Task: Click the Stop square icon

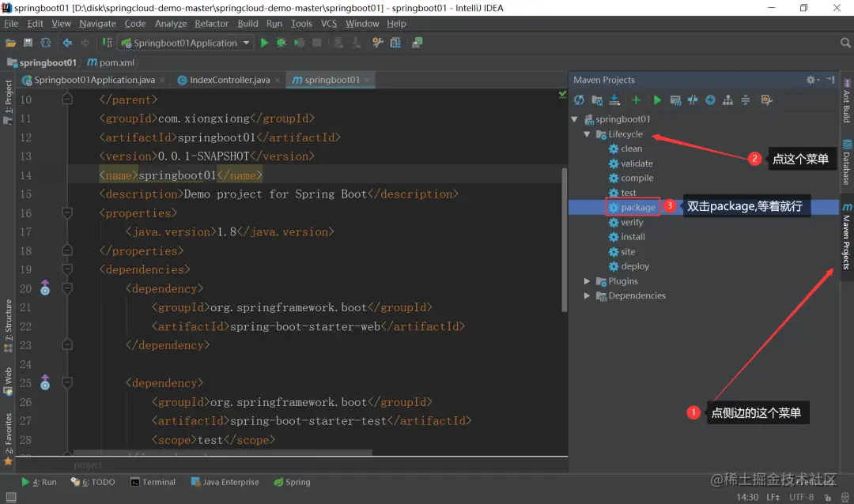Action: point(316,43)
